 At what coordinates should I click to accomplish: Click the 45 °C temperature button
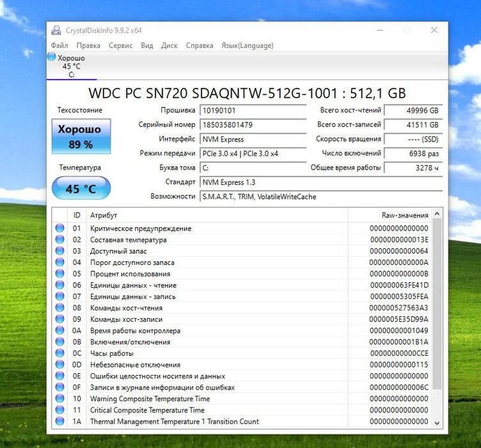tap(81, 188)
